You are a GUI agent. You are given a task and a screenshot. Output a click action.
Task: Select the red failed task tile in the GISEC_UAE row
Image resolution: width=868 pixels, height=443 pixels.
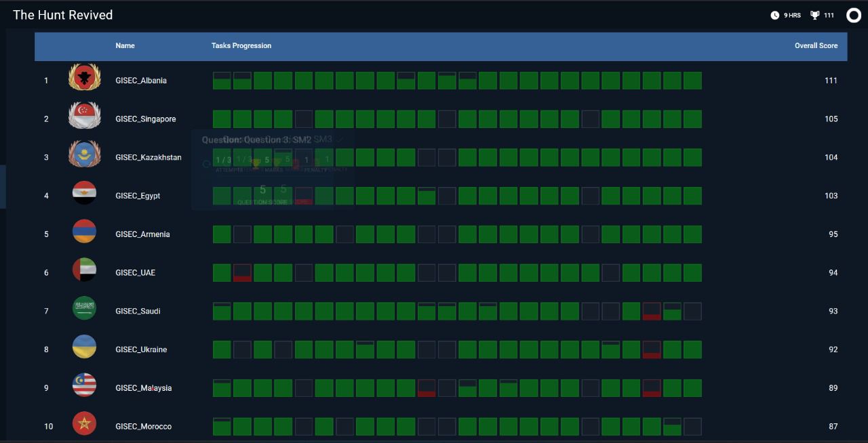coord(242,273)
